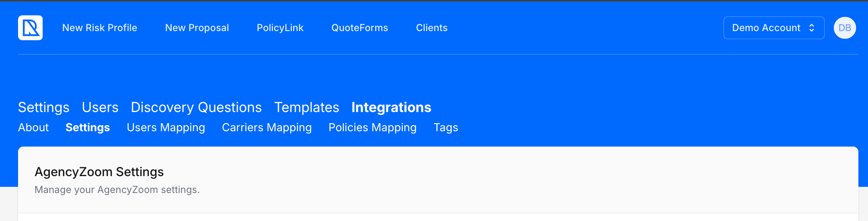
Task: Select the bold Settings sub-tab
Action: [88, 127]
